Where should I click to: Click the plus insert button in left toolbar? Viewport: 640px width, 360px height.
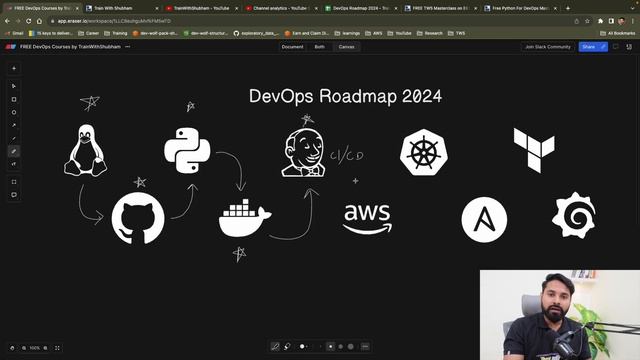point(14,69)
